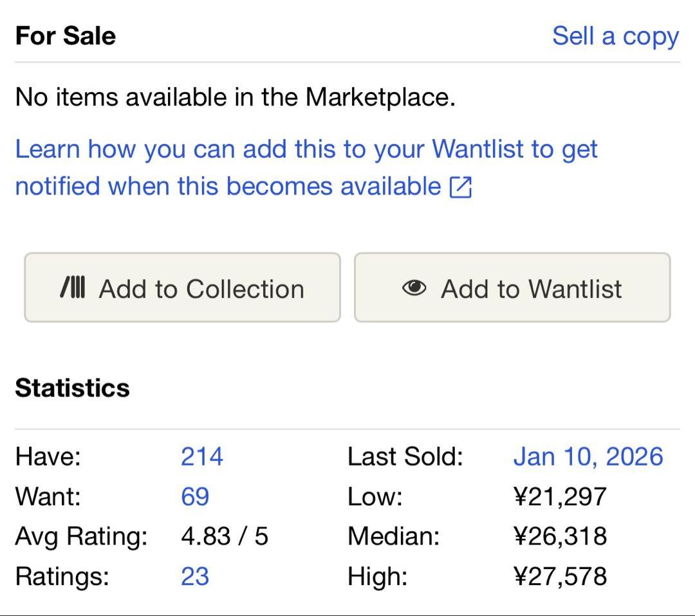Image resolution: width=695 pixels, height=616 pixels.
Task: Click the Statistics heading
Action: pyautogui.click(x=72, y=388)
